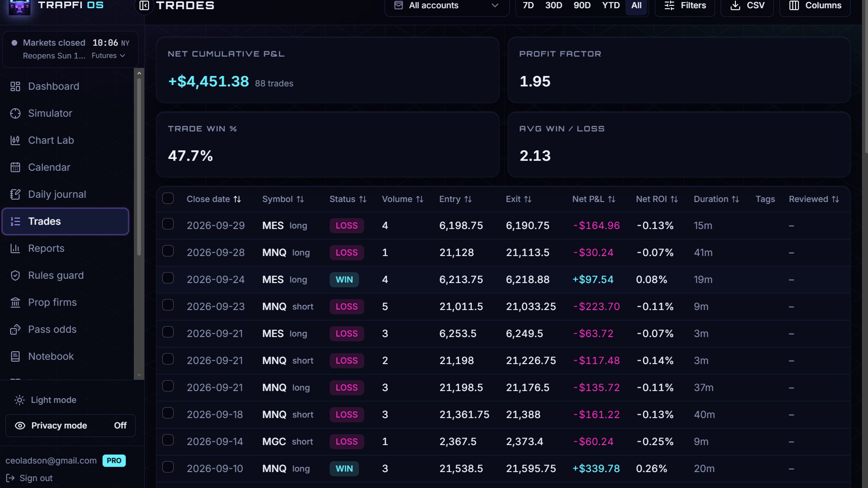Viewport: 868px width, 488px height.
Task: Select the YTD time range tab
Action: click(611, 5)
